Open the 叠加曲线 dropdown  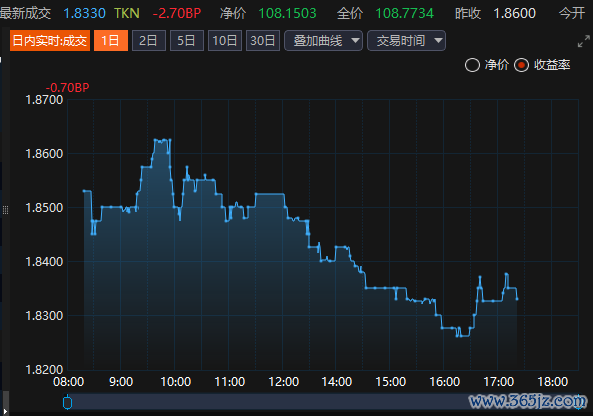[323, 40]
